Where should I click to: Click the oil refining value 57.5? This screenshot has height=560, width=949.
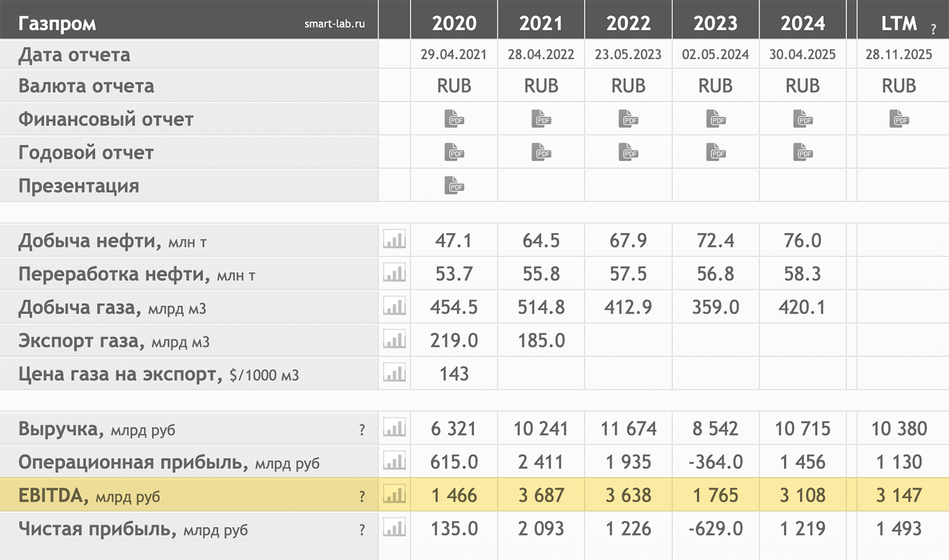(x=628, y=273)
